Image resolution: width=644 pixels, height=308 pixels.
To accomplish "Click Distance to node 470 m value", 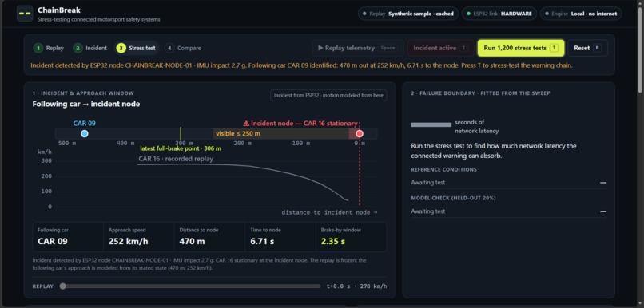I will coord(193,241).
